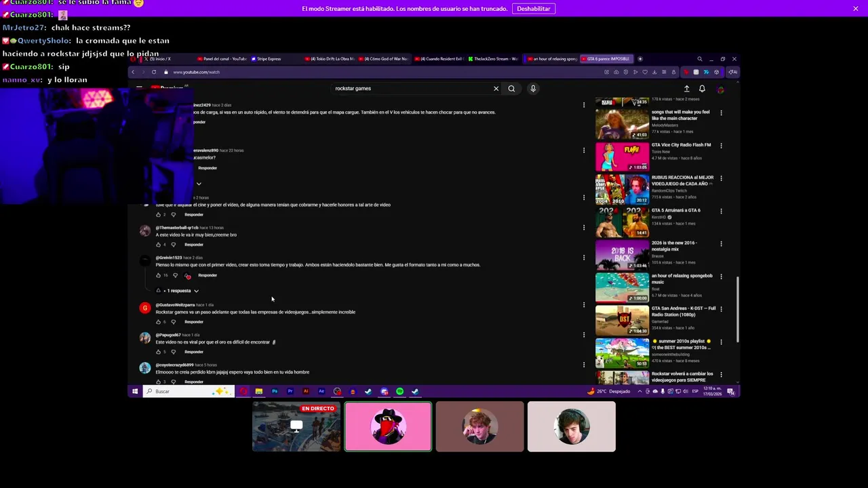Open Photoshop from the taskbar
The height and width of the screenshot is (488, 868).
tap(275, 391)
